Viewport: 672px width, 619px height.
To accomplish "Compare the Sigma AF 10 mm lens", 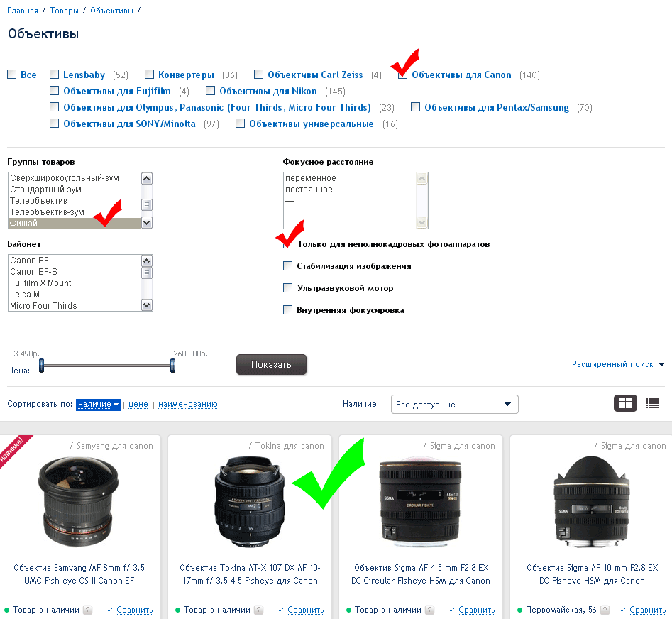I will tap(648, 610).
